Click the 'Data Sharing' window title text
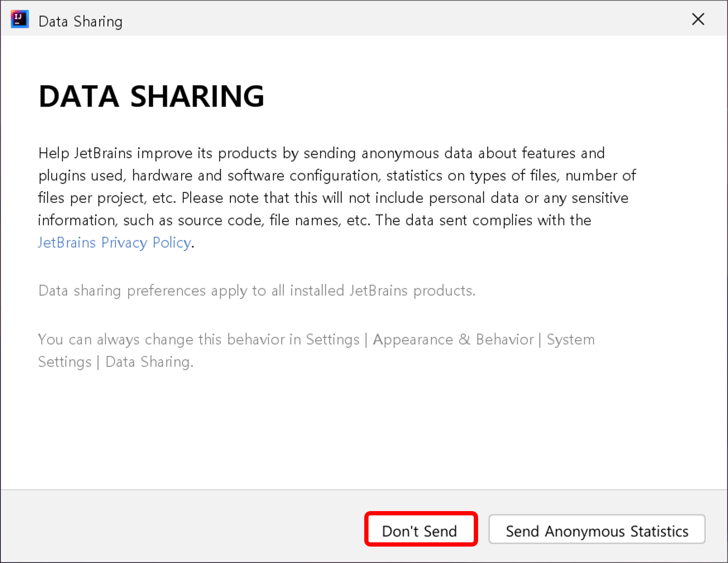 [x=80, y=21]
